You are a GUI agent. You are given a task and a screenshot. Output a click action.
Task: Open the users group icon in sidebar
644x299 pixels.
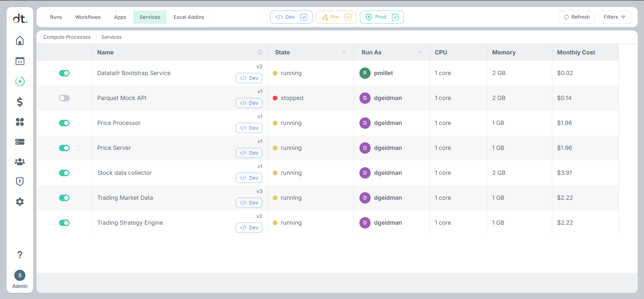20,162
